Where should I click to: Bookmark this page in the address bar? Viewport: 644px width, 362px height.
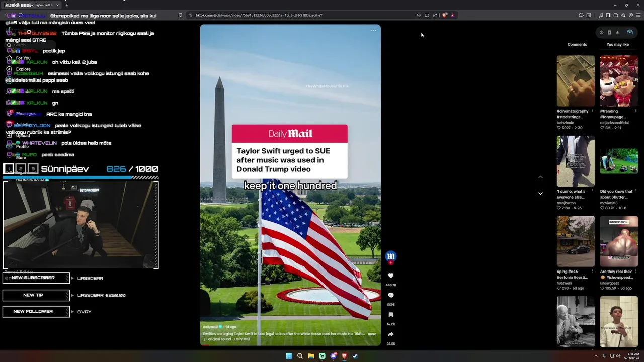pyautogui.click(x=180, y=15)
